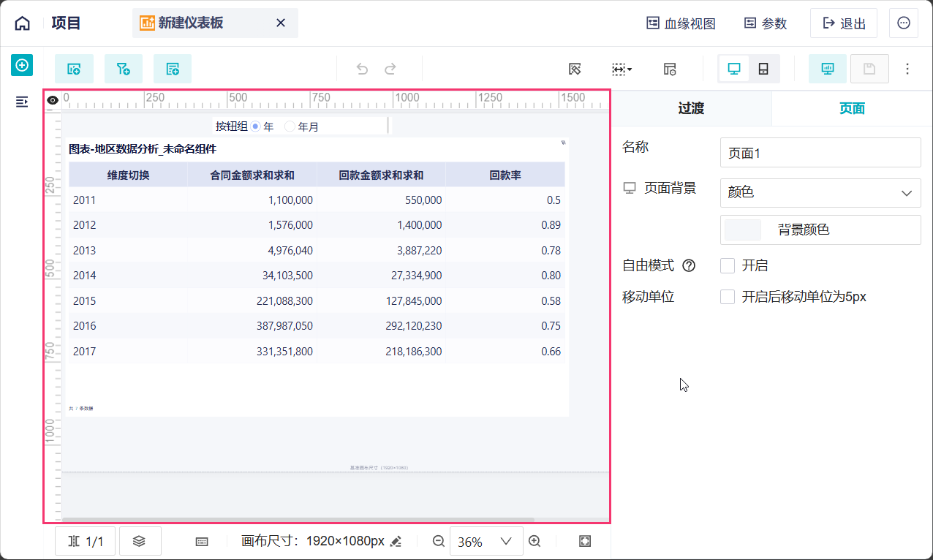Switch to the 页面 tab
The image size is (933, 560).
click(852, 108)
